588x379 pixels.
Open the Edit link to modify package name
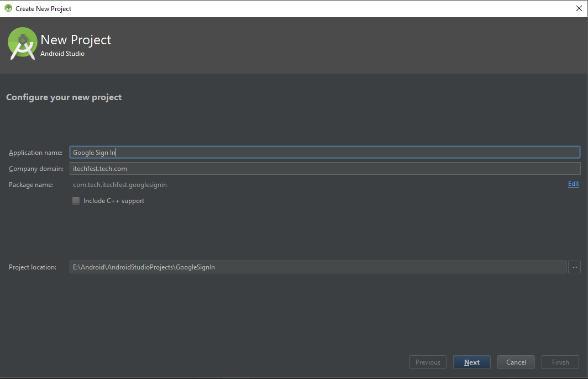coord(573,184)
